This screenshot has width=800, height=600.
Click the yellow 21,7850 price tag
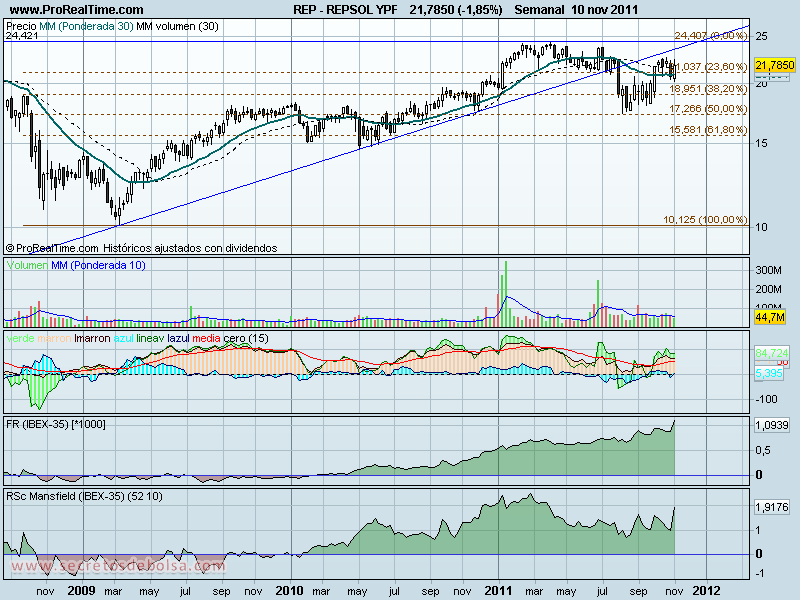pos(774,65)
